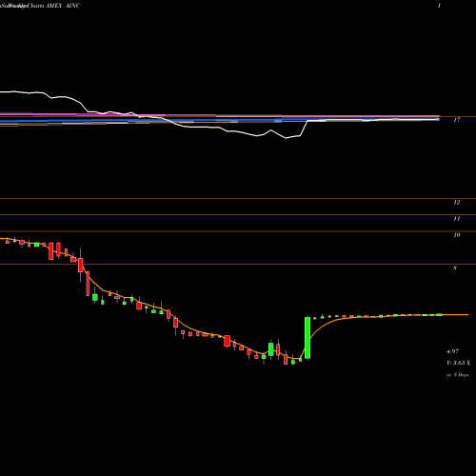The height and width of the screenshot is (476, 476).
Task: Click the 'in 5 Days' text
Action: point(457,375)
